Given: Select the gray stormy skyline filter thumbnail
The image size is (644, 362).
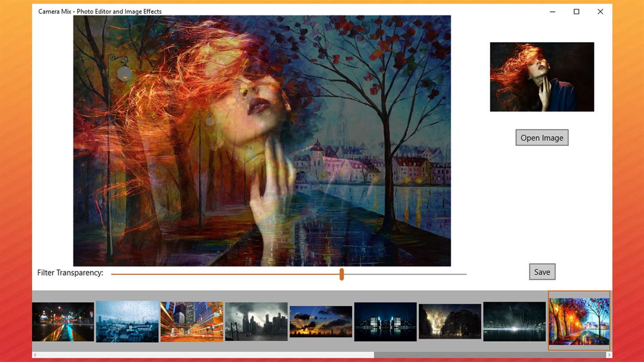Looking at the screenshot, I should (256, 322).
